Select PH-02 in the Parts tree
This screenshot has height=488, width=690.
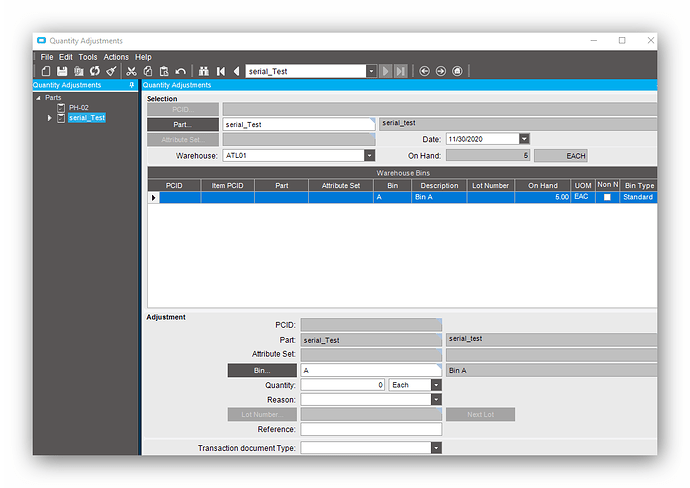click(79, 108)
